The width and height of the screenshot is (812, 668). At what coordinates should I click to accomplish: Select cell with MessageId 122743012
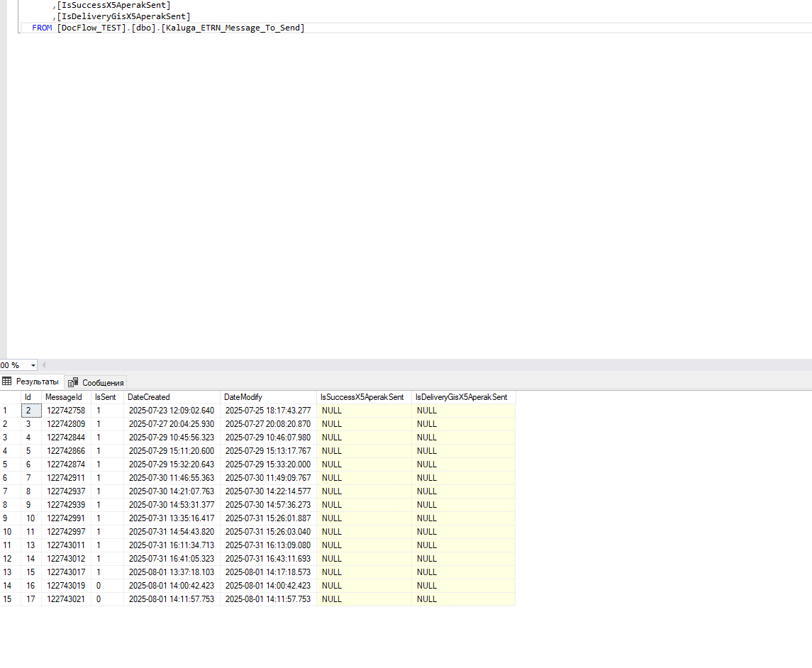[x=66, y=559]
